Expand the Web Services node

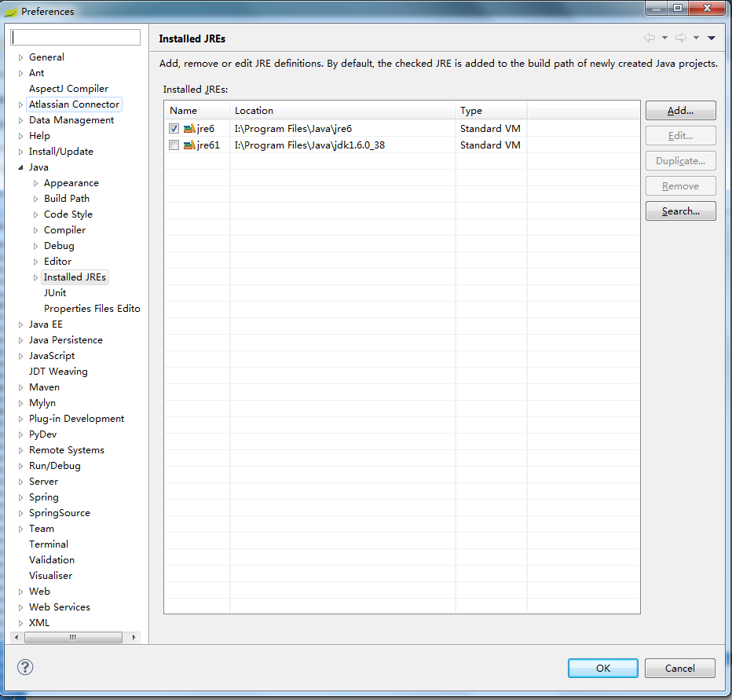point(20,607)
